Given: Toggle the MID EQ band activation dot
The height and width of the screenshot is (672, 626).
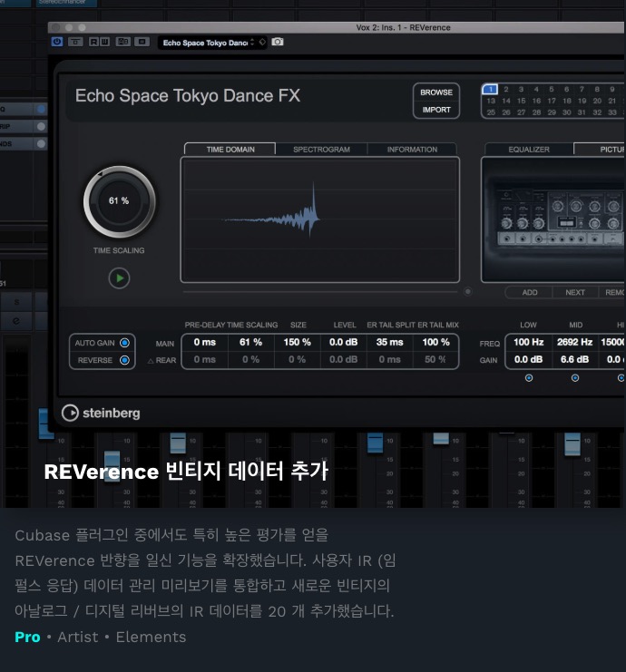Looking at the screenshot, I should pyautogui.click(x=575, y=378).
